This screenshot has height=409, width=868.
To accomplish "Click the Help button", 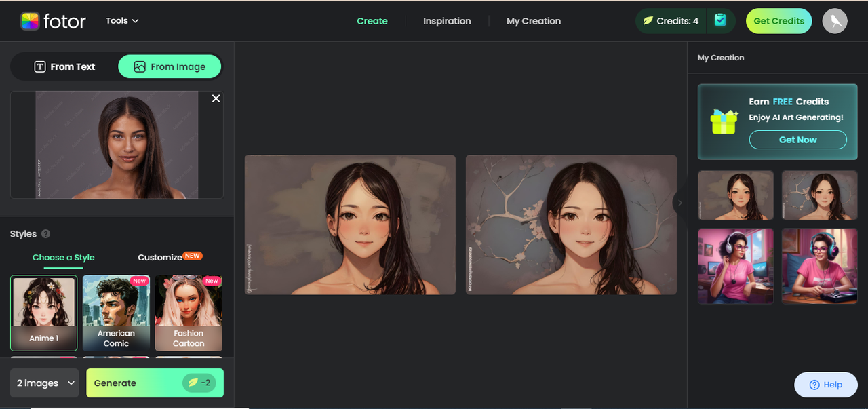I will (826, 385).
